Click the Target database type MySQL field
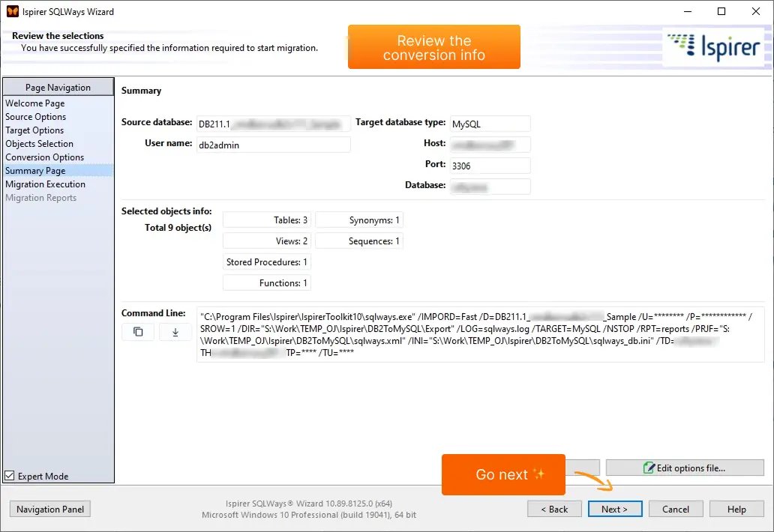774x532 pixels. coord(490,124)
